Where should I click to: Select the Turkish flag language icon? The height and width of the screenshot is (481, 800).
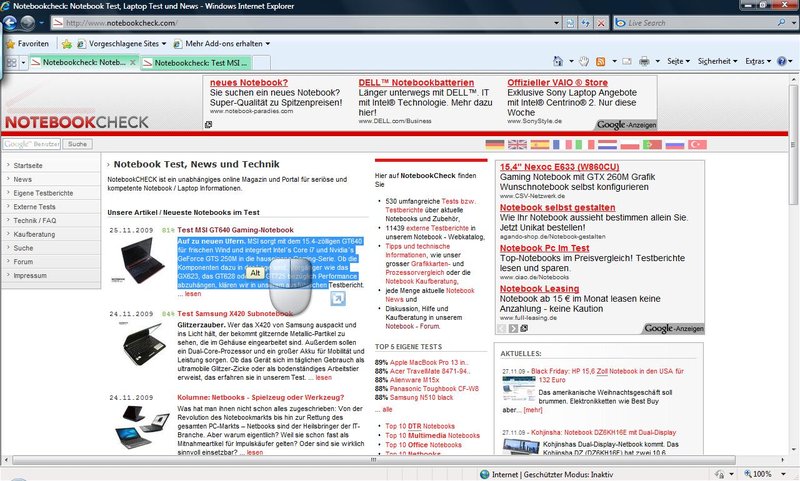click(x=697, y=144)
